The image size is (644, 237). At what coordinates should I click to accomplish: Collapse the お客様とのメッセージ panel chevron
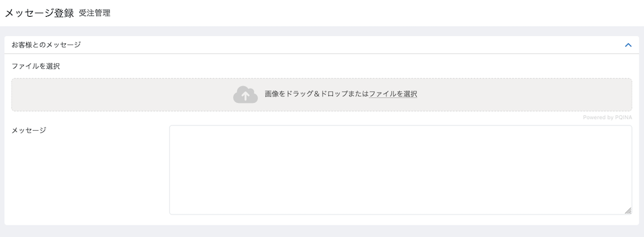(628, 45)
